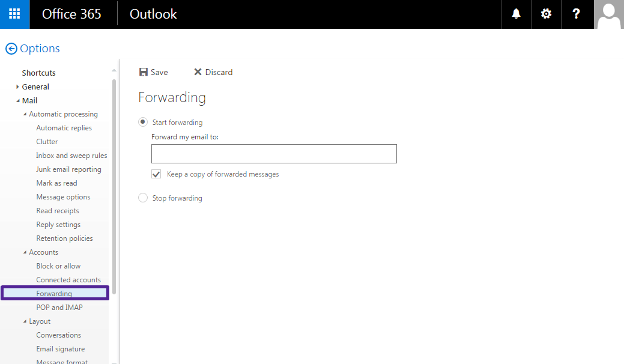The width and height of the screenshot is (624, 364).
Task: Open Mark as read settings
Action: [x=57, y=183]
